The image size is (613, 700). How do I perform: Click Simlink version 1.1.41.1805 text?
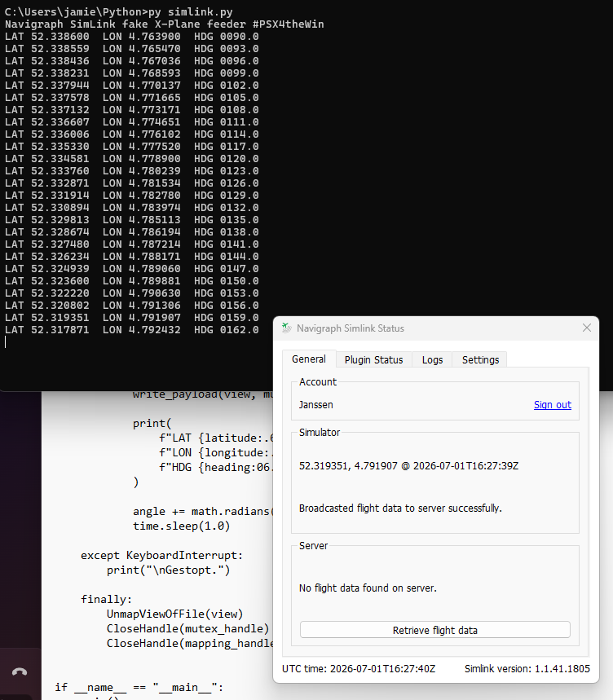coord(527,669)
